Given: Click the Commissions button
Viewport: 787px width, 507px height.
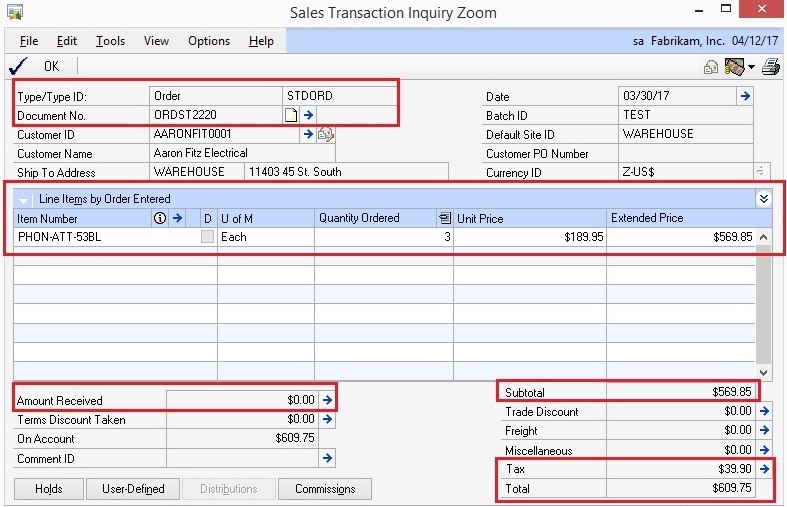Looking at the screenshot, I should [325, 489].
